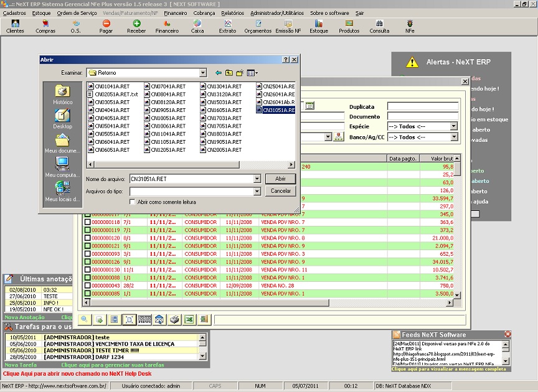Toggle the green status box for record 0000000043

[87, 286]
